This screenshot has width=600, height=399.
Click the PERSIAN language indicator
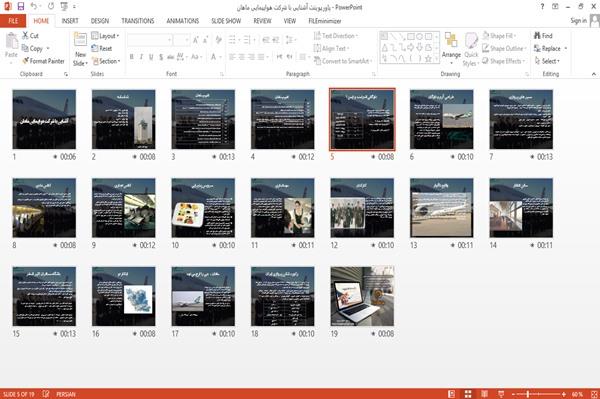click(66, 394)
